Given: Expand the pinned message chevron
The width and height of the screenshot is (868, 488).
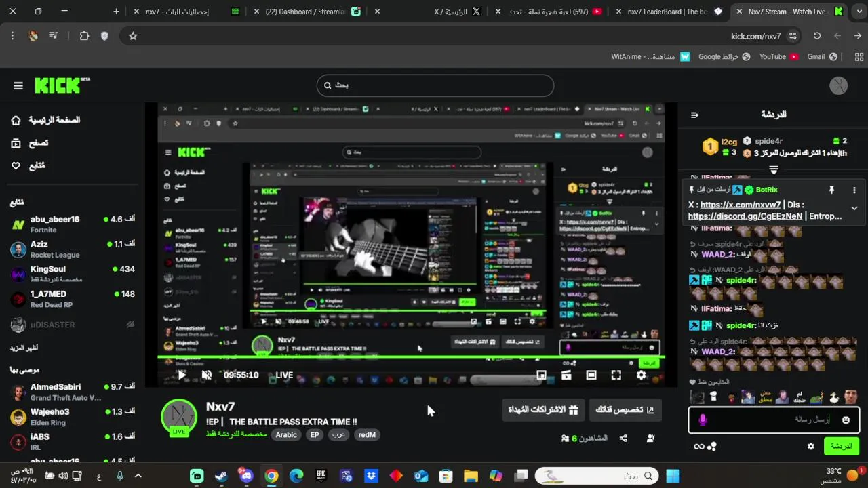Looking at the screenshot, I should pyautogui.click(x=854, y=208).
